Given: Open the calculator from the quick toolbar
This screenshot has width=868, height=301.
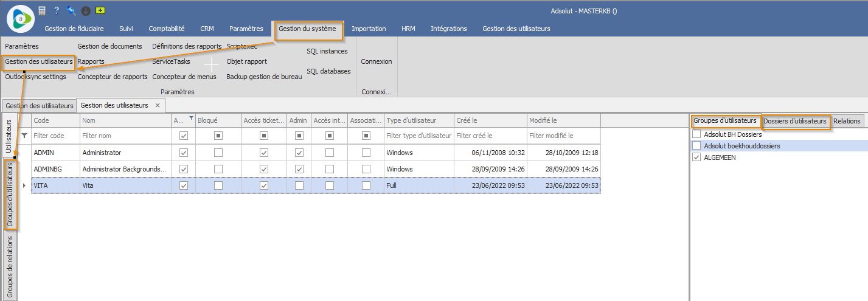Looking at the screenshot, I should click(x=42, y=10).
